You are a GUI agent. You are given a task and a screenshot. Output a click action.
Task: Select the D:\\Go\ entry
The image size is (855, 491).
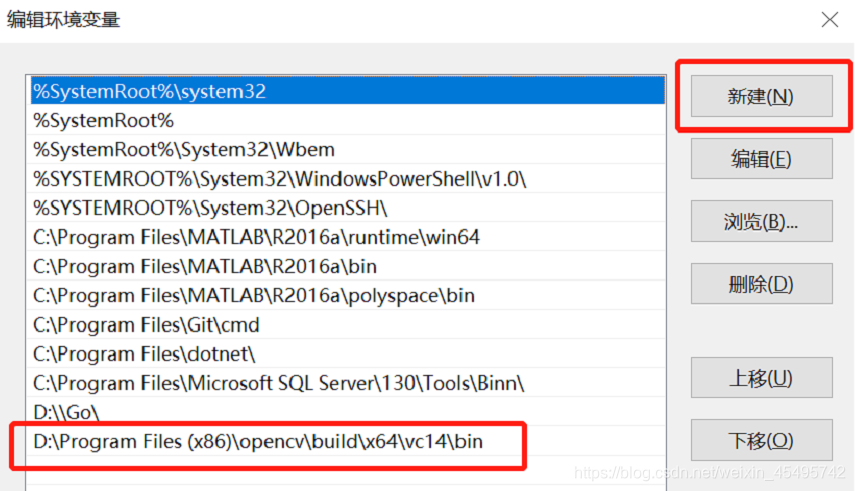tap(347, 412)
